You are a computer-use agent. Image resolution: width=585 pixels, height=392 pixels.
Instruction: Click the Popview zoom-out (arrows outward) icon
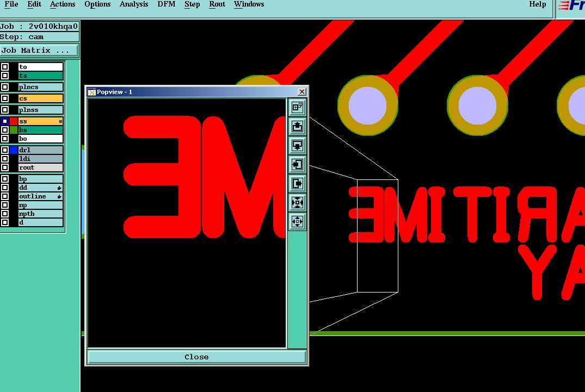click(297, 221)
